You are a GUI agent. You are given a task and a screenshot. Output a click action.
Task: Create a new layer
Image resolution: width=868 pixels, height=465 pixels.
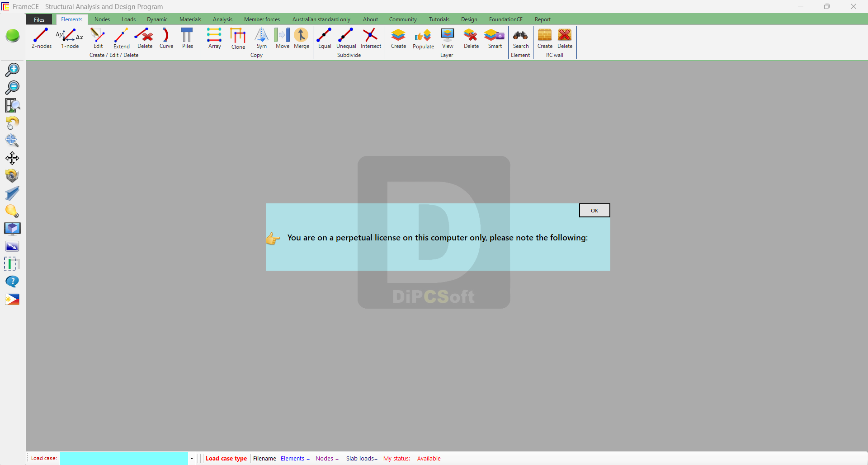tap(398, 38)
